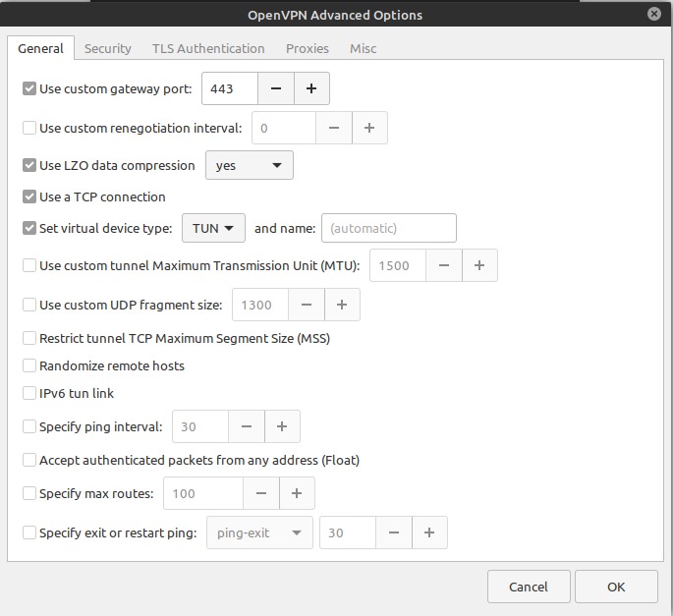Viewport: 673px width, 616px height.
Task: Decrease the custom gateway port value
Action: (x=276, y=88)
